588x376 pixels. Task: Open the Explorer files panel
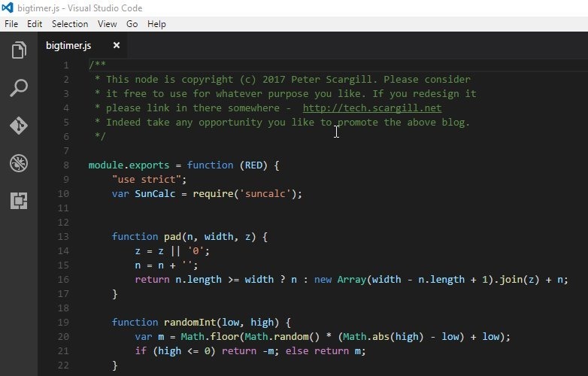point(18,51)
